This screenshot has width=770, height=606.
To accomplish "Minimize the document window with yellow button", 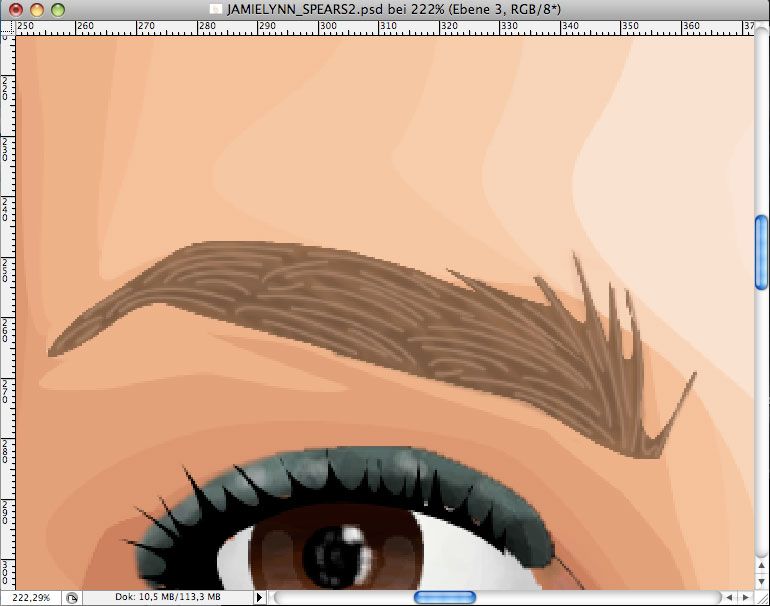I will pos(37,9).
